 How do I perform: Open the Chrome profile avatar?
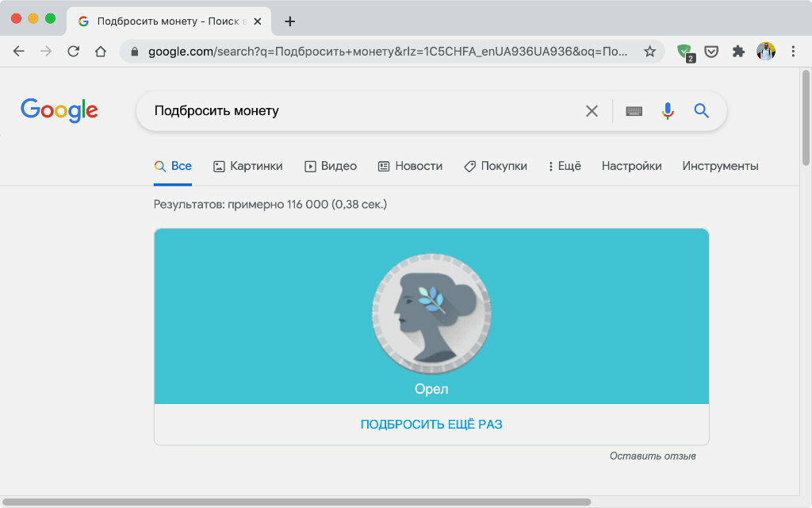pos(766,52)
